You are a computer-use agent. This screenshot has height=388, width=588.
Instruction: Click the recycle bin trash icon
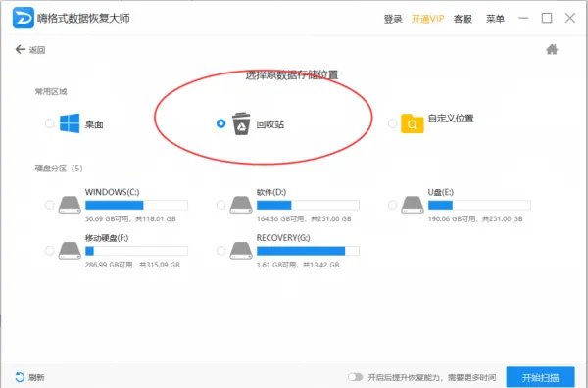[241, 123]
